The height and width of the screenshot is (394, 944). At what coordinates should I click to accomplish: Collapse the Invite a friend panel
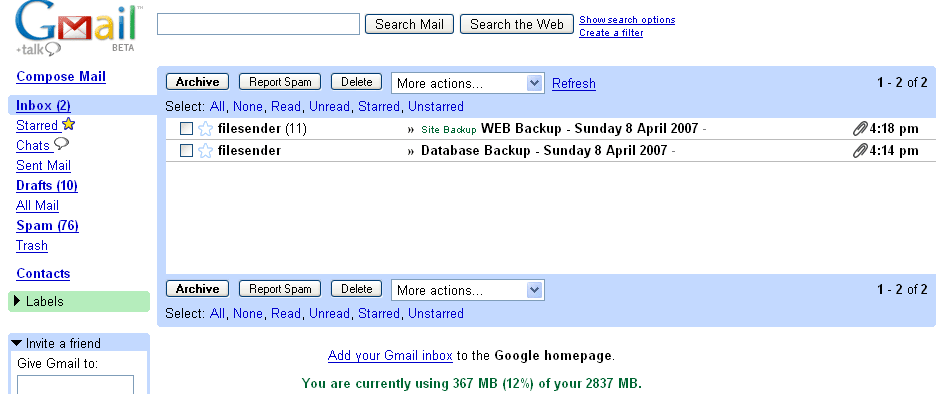point(17,343)
